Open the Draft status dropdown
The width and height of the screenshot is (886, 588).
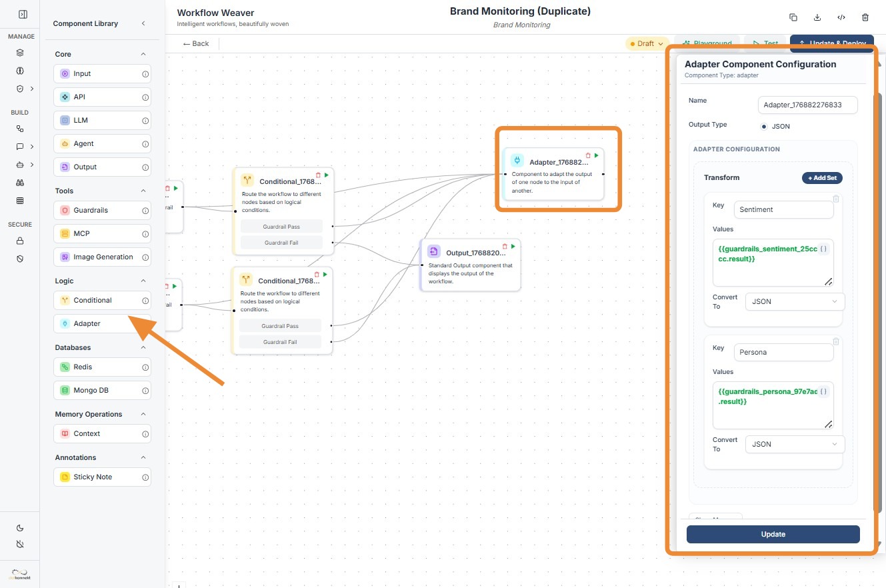tap(647, 43)
